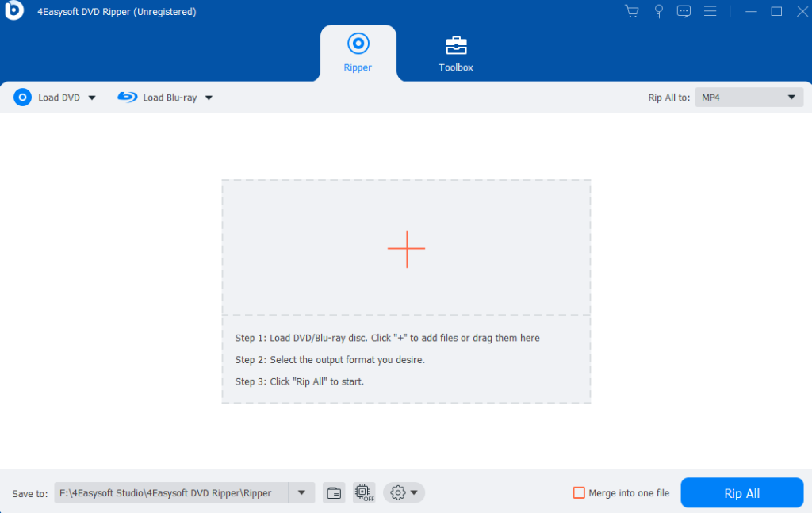Screen dimensions: 812x513
Task: Open the gear settings button
Action: [404, 493]
